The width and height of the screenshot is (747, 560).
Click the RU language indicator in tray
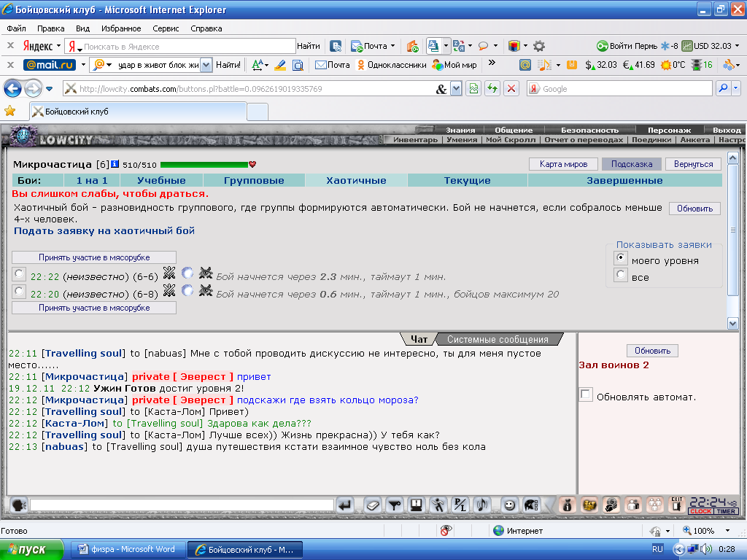[657, 549]
